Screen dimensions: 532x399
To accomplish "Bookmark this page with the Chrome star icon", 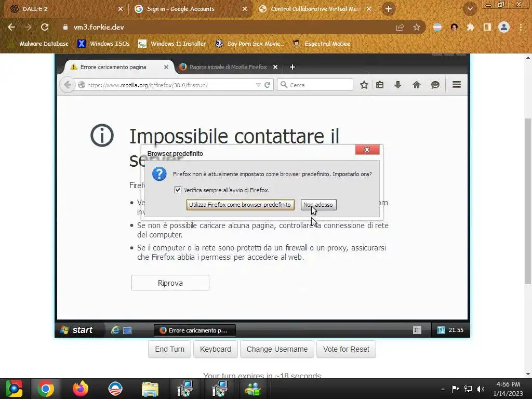I will pyautogui.click(x=416, y=27).
